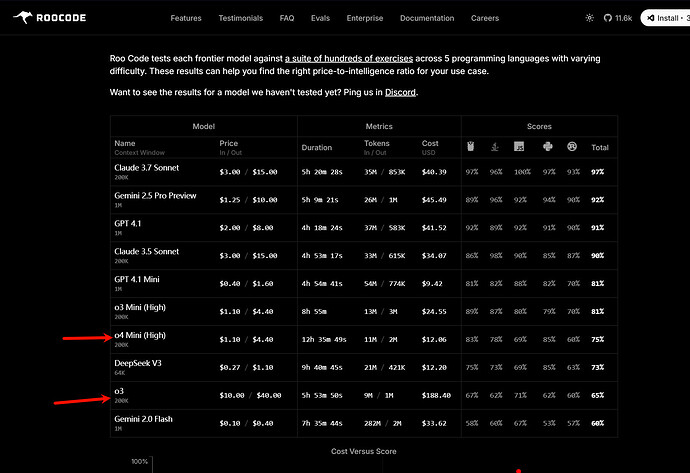
Task: Click the Tokens In / Out column header
Action: [376, 147]
